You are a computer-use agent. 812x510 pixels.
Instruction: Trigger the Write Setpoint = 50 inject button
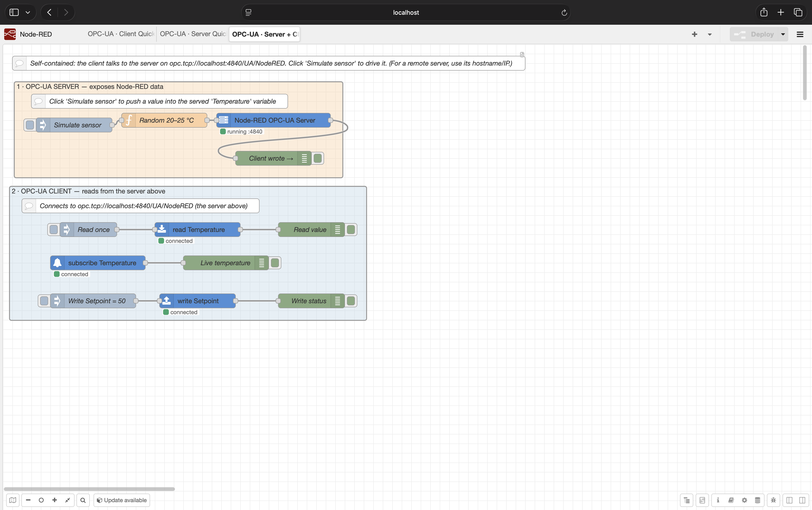(44, 301)
